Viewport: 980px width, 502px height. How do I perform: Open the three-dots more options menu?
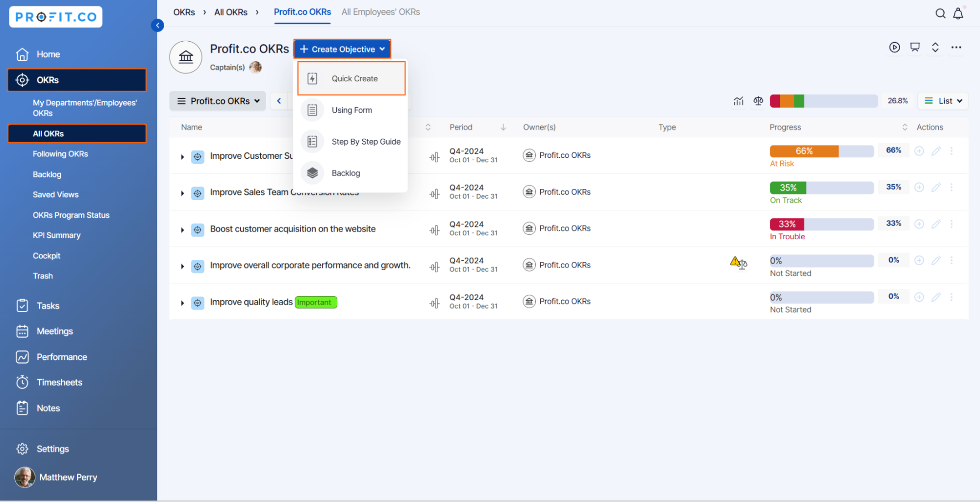[x=956, y=47]
